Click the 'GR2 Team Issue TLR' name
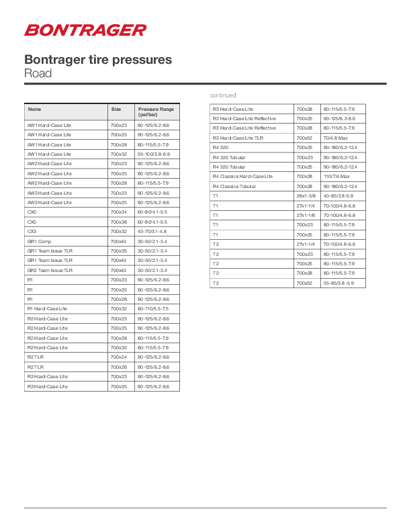The height and width of the screenshot is (532, 411). point(50,271)
